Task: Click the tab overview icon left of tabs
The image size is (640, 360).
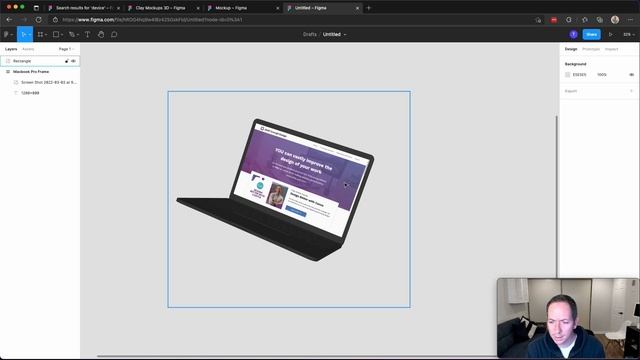Action: point(36,8)
